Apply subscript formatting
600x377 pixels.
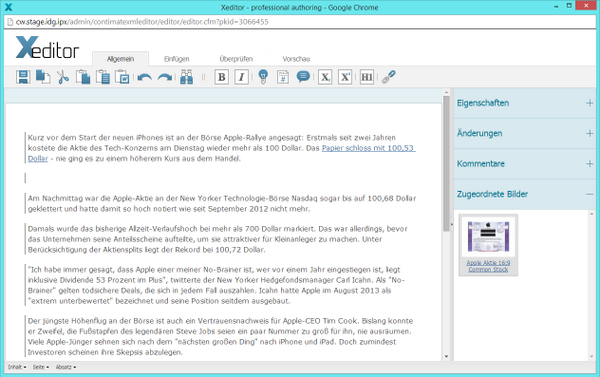click(325, 77)
